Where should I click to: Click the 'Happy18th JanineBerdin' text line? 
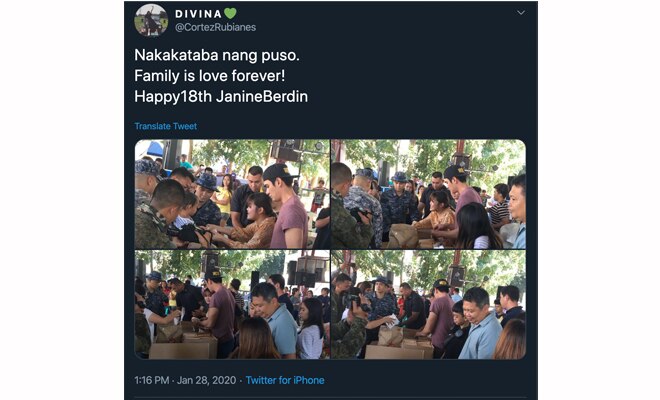point(221,97)
